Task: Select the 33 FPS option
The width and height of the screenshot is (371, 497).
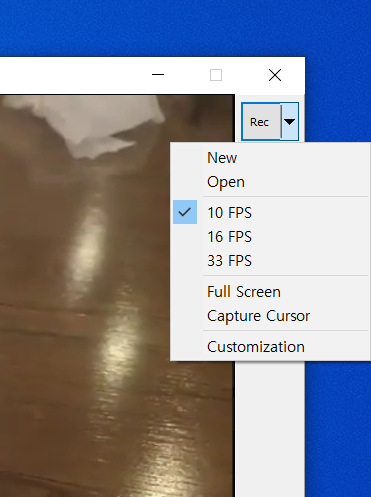Action: point(270,261)
